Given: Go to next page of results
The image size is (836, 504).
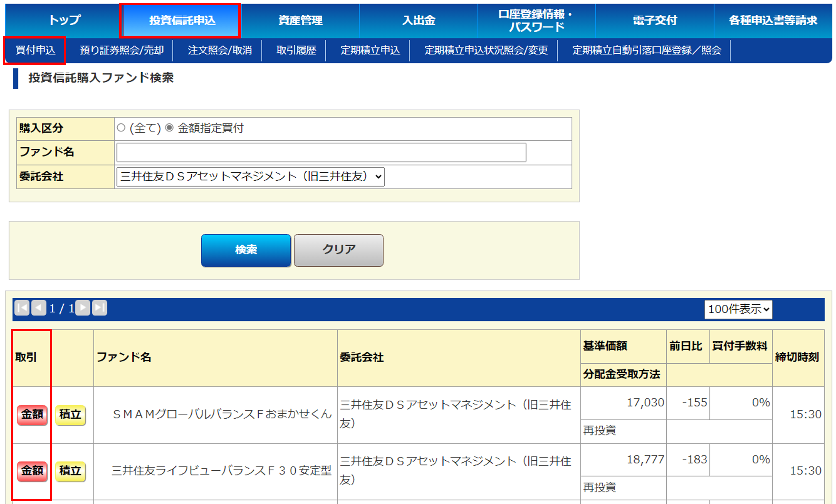Looking at the screenshot, I should 83,308.
